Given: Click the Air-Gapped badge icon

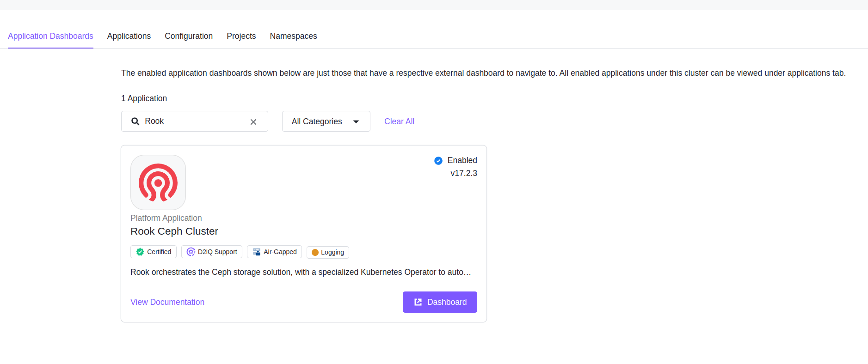Looking at the screenshot, I should tap(257, 252).
